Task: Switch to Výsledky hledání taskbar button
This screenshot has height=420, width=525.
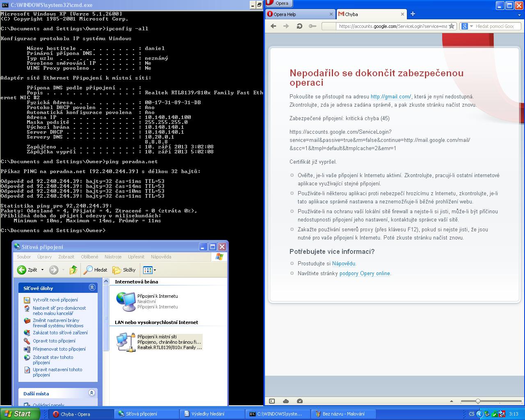Action: tap(212, 414)
